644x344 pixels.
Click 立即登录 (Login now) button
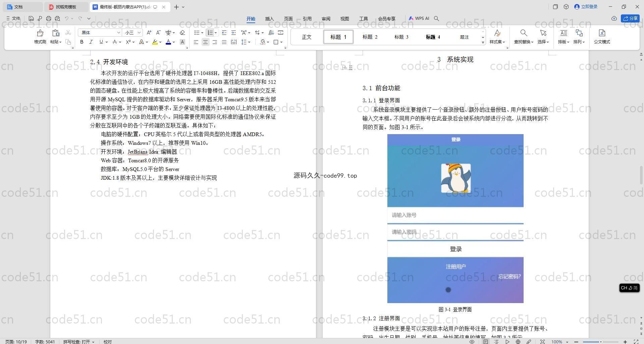586,7
